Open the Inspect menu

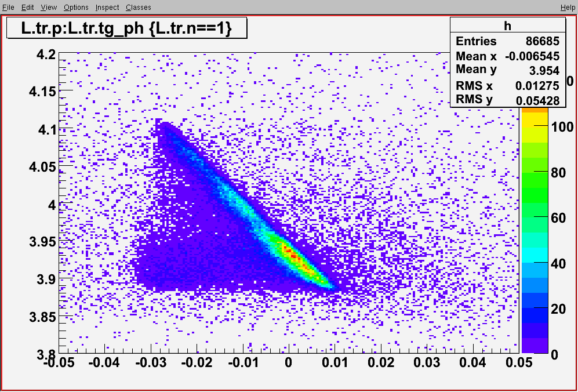pyautogui.click(x=107, y=8)
